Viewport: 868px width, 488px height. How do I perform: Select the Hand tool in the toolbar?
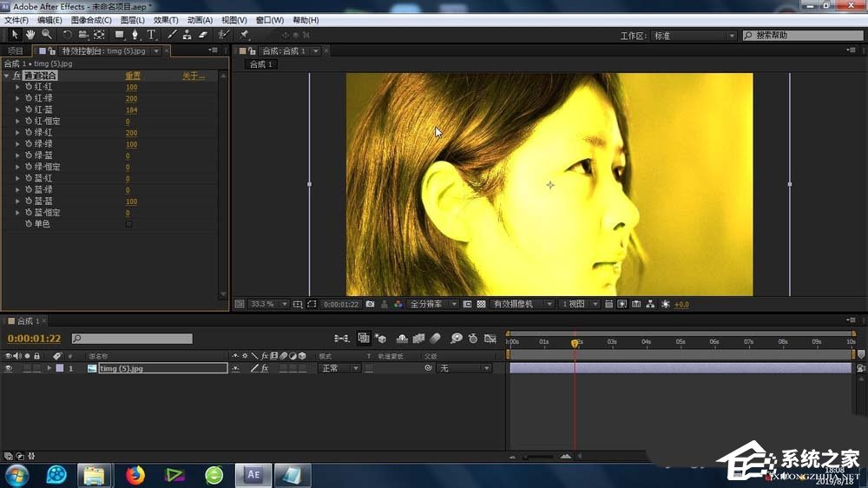[x=30, y=35]
